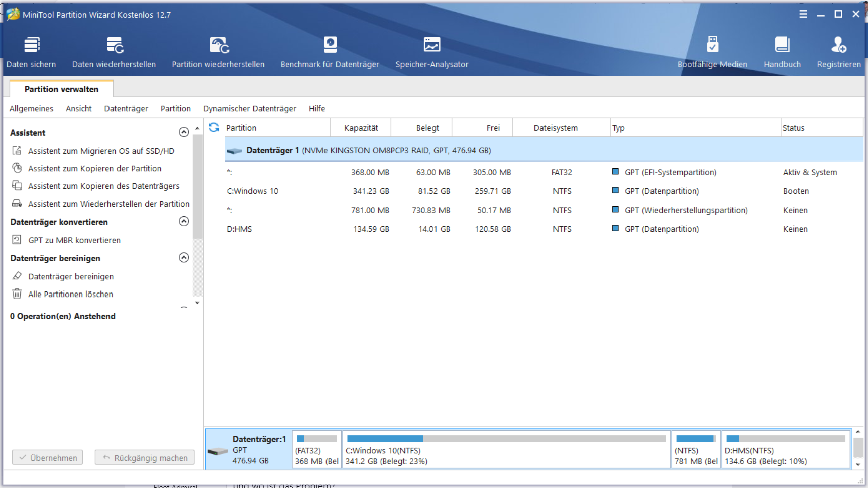Select the D:HMS partition row
This screenshot has width=868, height=488.
click(544, 229)
